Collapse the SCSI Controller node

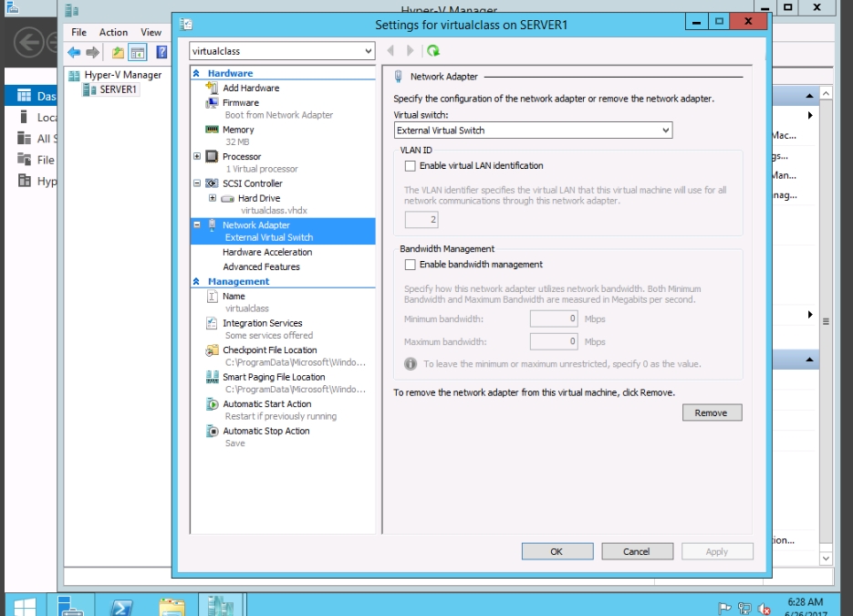[198, 183]
